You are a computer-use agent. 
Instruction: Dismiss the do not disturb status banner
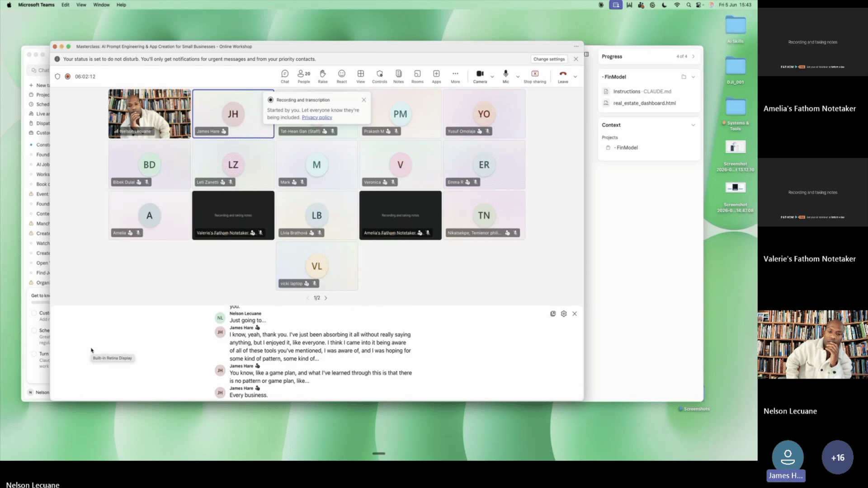[576, 59]
